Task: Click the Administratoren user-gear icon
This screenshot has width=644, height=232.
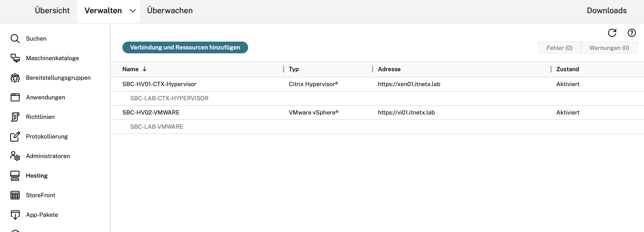Action: point(15,156)
